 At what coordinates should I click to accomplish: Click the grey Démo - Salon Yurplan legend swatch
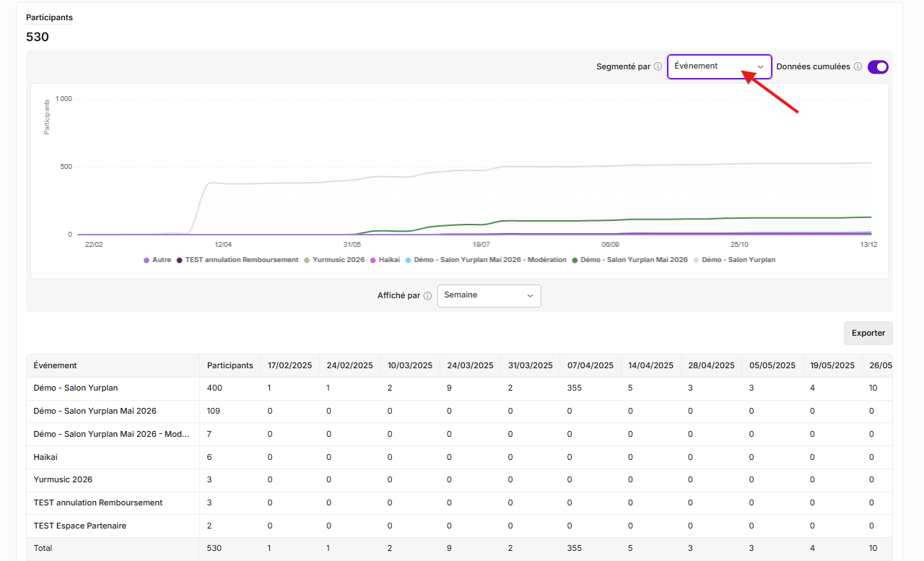(x=697, y=260)
